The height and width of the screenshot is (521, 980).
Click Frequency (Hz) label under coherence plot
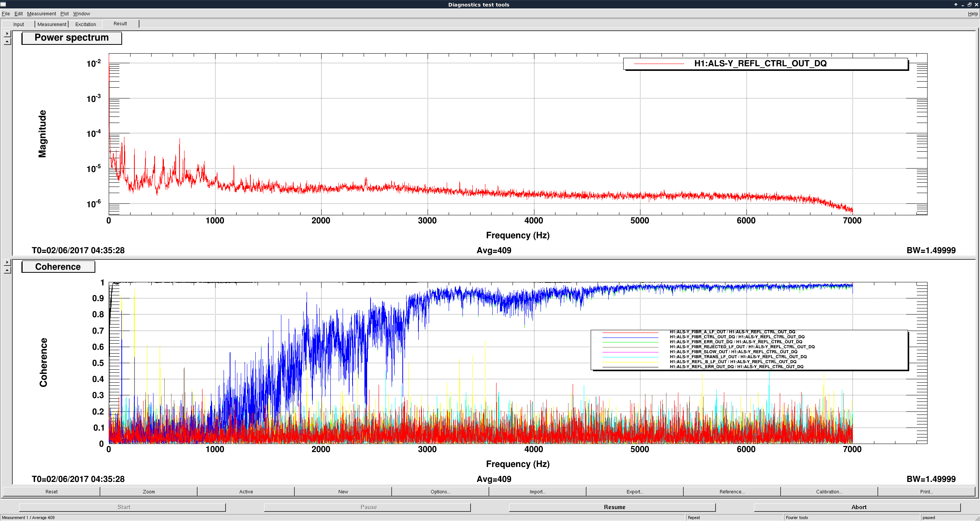[x=518, y=464]
